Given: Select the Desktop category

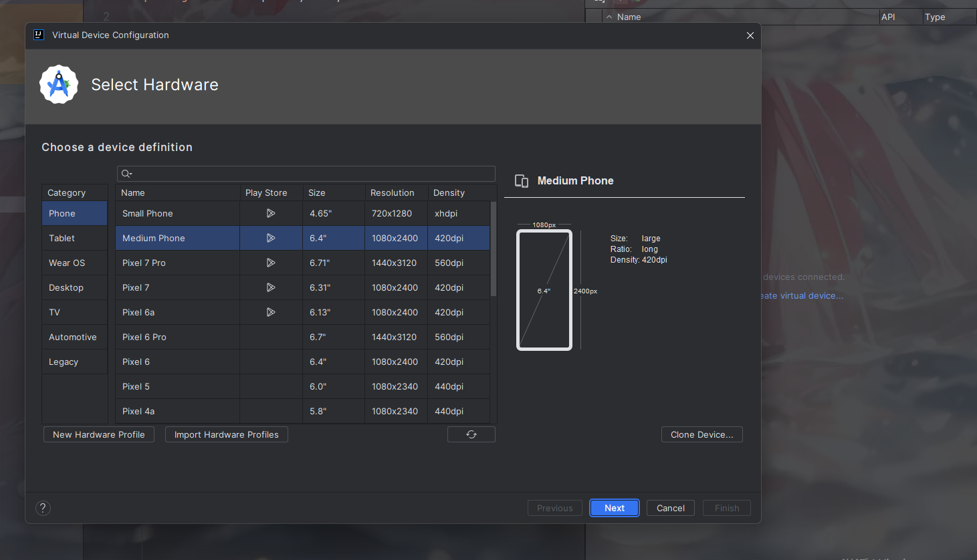Looking at the screenshot, I should pos(74,287).
